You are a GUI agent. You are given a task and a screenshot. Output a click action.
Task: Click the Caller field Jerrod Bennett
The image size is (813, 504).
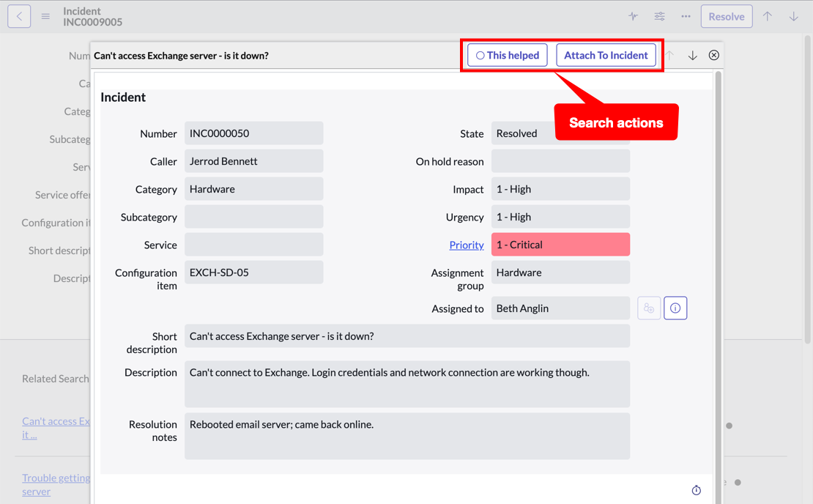coord(253,161)
